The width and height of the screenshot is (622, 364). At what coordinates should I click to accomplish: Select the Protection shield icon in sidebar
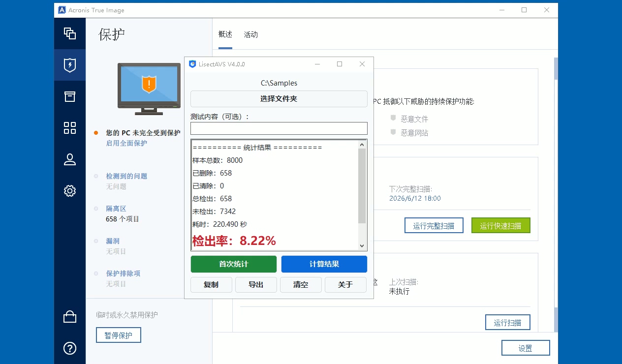70,65
